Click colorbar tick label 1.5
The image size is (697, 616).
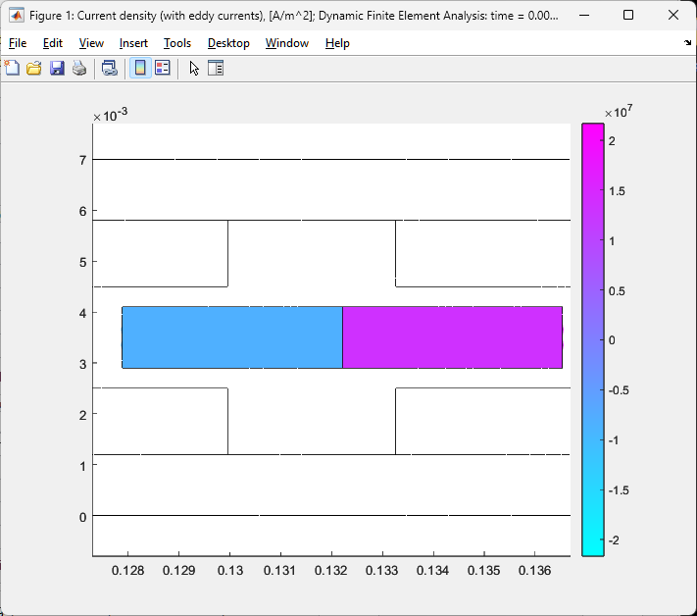[x=617, y=191]
